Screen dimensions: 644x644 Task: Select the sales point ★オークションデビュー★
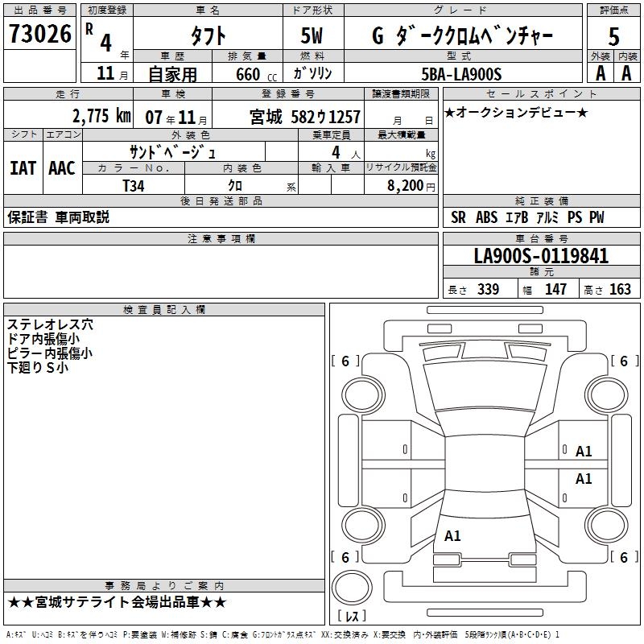coord(516,112)
